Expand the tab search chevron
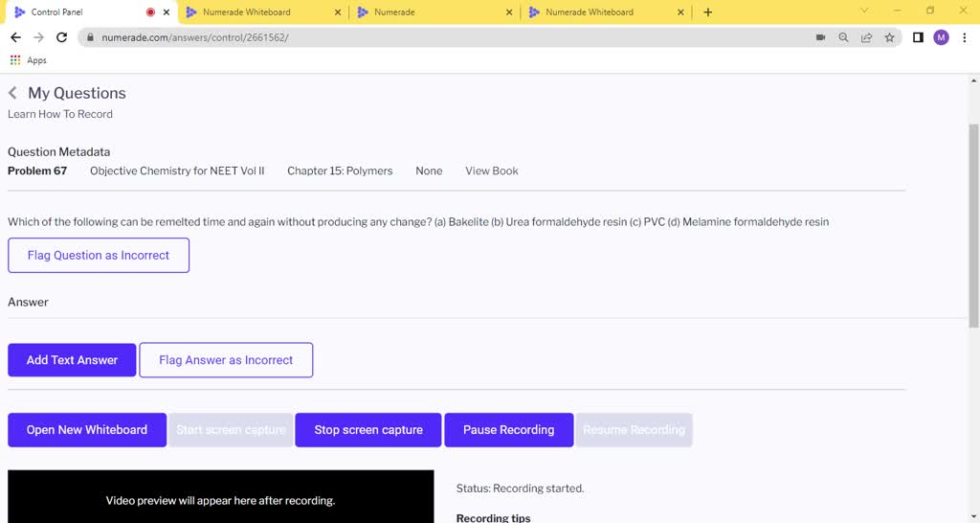 pos(864,11)
